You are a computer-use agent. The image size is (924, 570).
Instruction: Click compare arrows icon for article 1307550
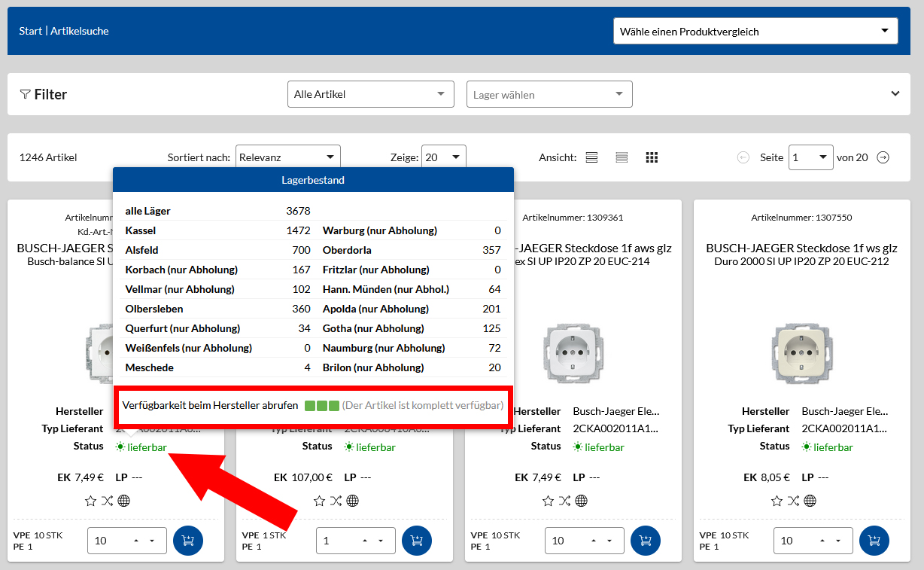pos(794,501)
